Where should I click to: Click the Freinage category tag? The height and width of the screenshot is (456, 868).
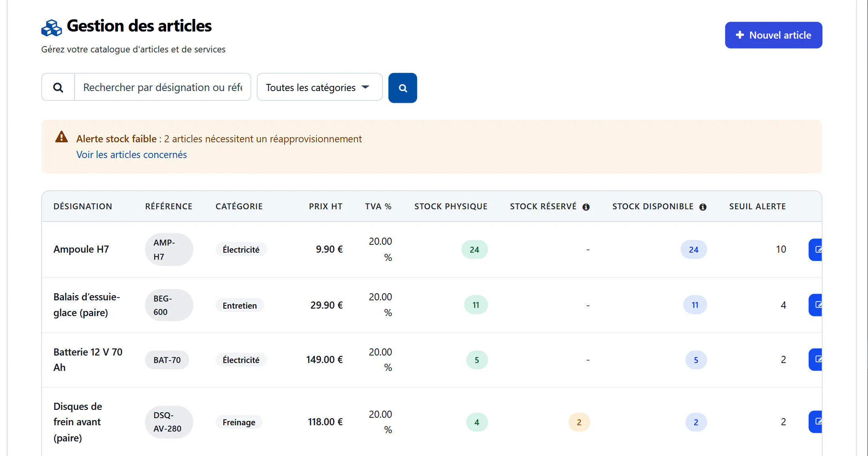[x=239, y=422]
